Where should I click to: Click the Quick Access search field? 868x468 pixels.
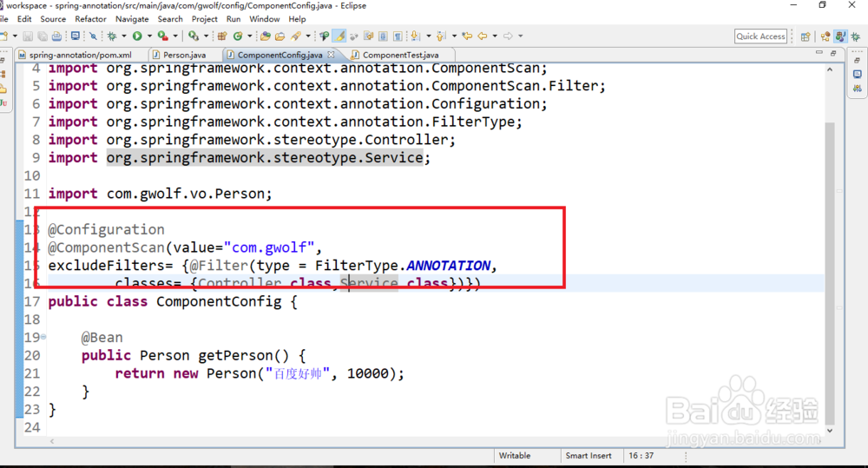[x=760, y=36]
